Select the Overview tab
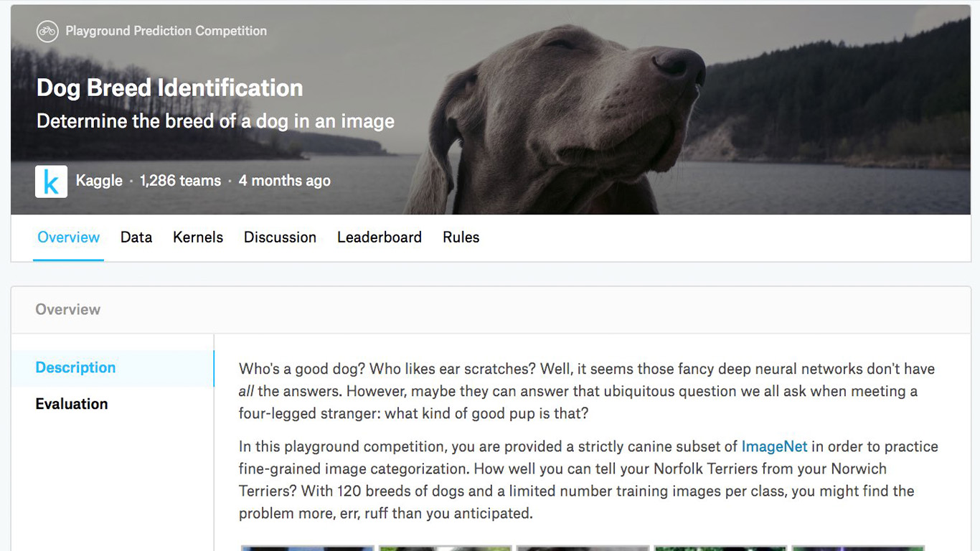Image resolution: width=980 pixels, height=551 pixels. [69, 237]
